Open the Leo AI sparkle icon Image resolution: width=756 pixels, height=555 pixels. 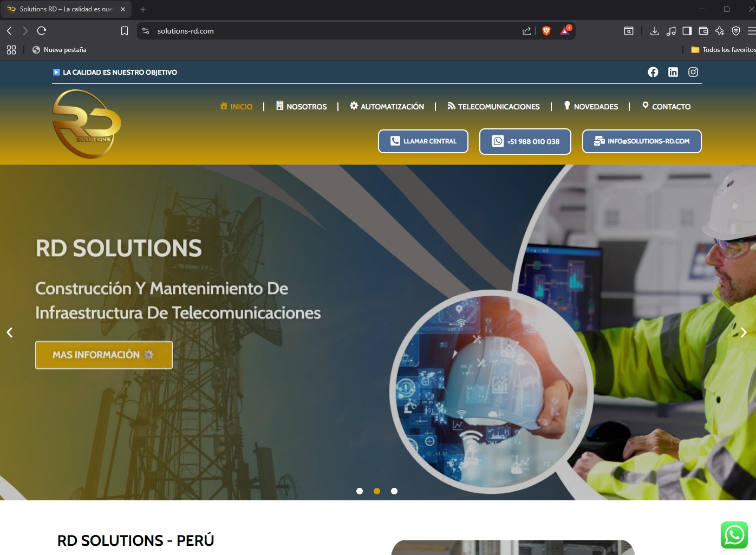pyautogui.click(x=720, y=31)
